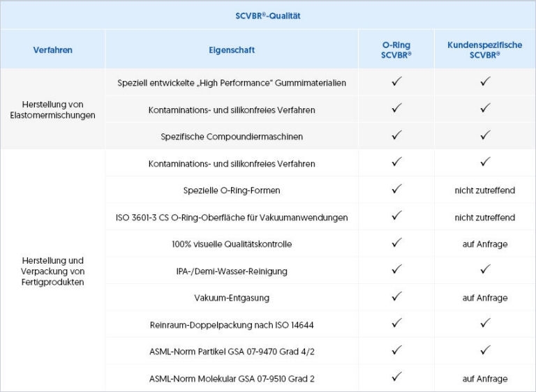
Task: Click the O-Ring SCVBR® column header
Action: click(x=396, y=50)
